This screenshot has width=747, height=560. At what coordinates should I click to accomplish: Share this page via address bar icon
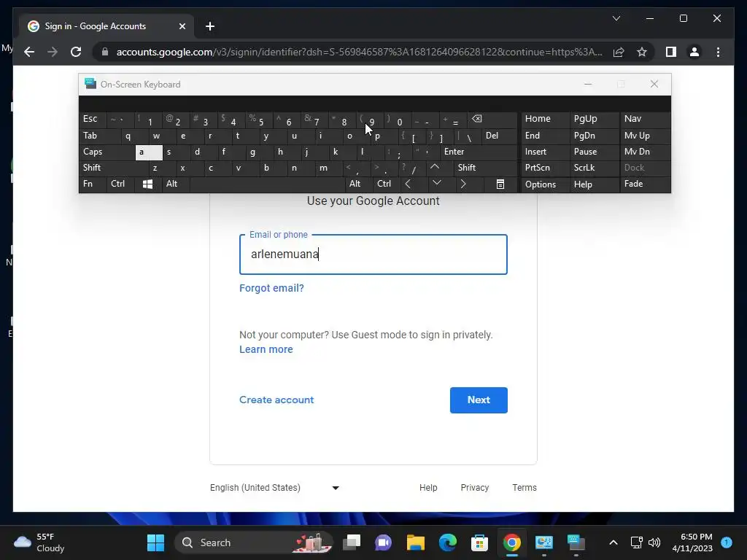pos(619,52)
